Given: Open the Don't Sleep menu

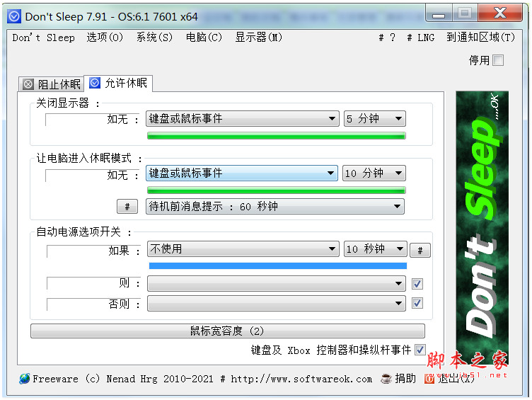Looking at the screenshot, I should pos(43,38).
